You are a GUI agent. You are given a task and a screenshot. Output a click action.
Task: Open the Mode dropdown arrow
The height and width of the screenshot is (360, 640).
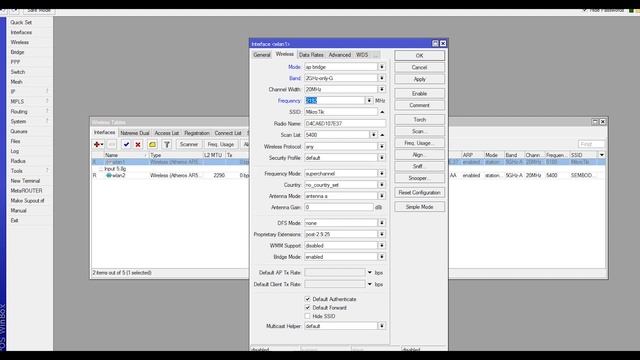click(x=382, y=67)
